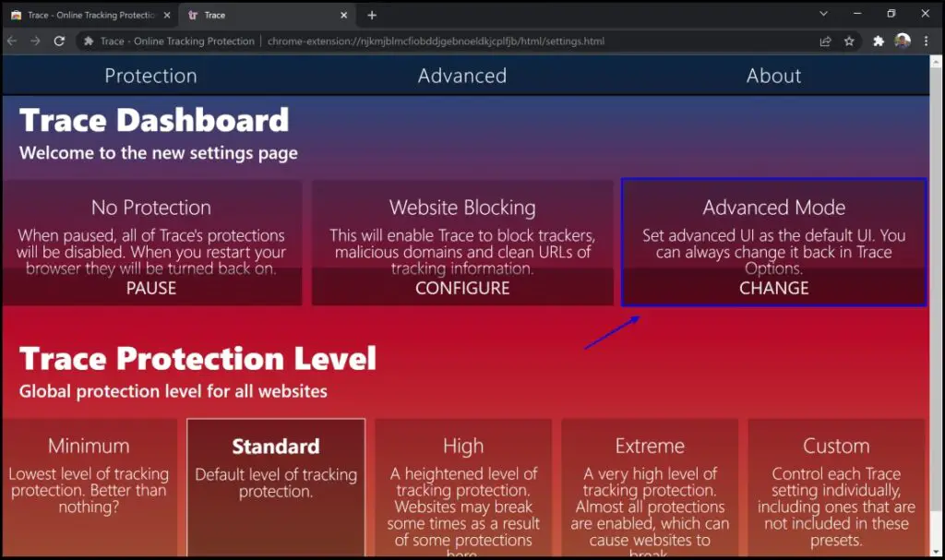Switch to the 'Trace' settings tab
The width and height of the screenshot is (945, 560).
267,15
